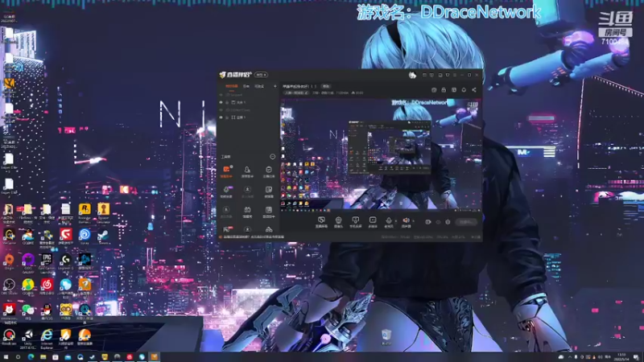644x362 pixels.
Task: Click the start streaming button
Action: 466,222
